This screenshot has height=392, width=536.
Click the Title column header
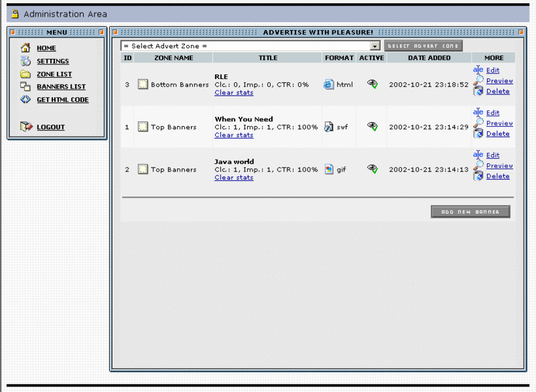click(267, 58)
